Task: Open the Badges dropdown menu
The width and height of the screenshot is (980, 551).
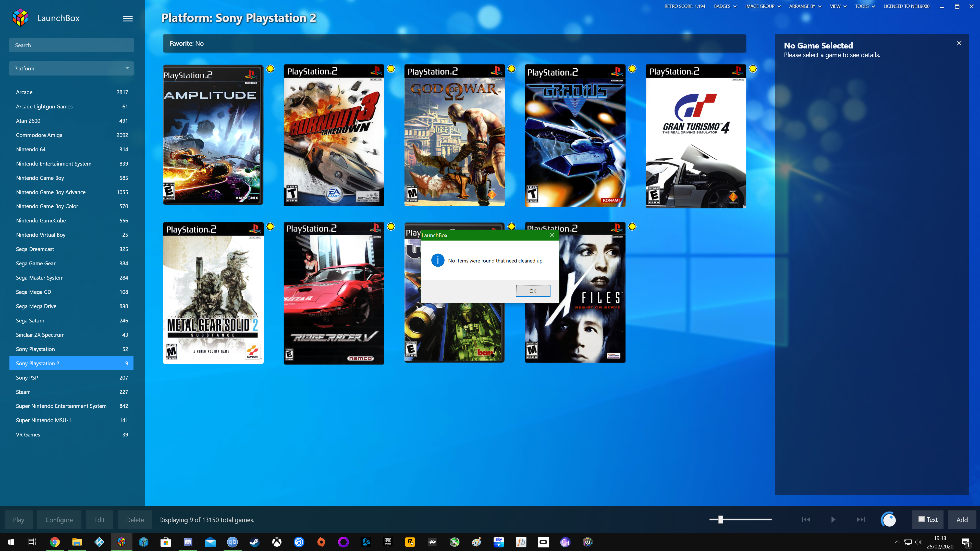Action: [725, 6]
